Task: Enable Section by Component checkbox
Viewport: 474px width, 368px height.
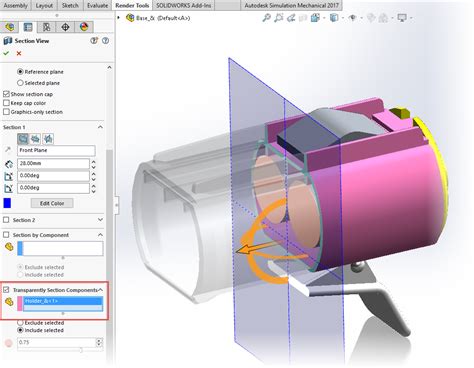Action: tap(6, 235)
